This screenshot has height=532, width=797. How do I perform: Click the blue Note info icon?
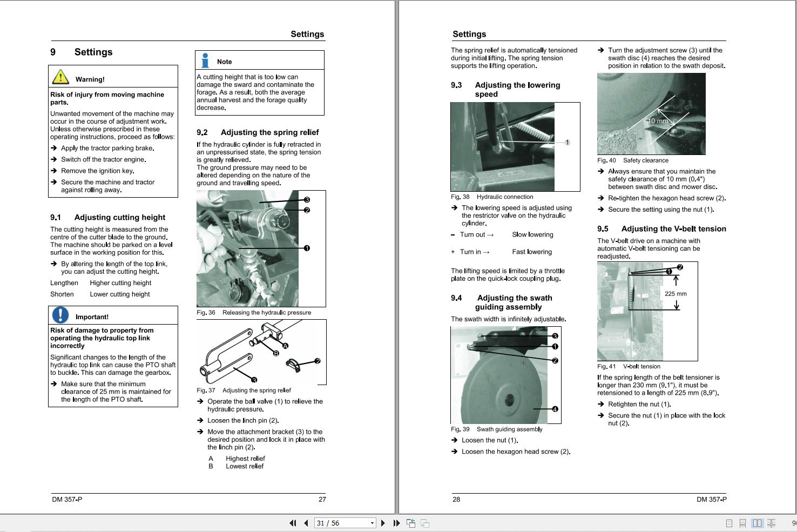(205, 60)
